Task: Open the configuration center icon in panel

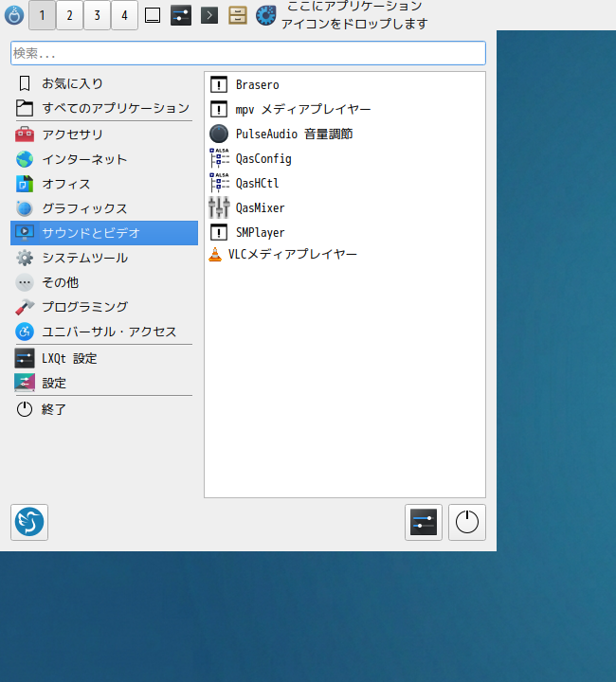Action: tap(181, 16)
